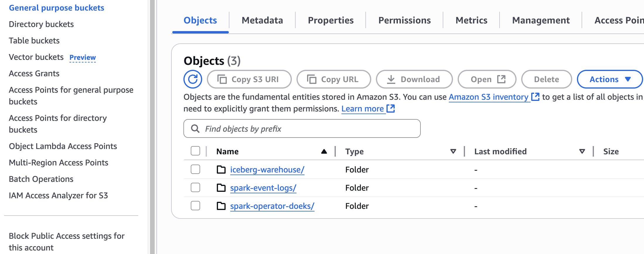Click the sidebar panel vertical divider handle
This screenshot has height=254, width=644.
tap(152, 127)
